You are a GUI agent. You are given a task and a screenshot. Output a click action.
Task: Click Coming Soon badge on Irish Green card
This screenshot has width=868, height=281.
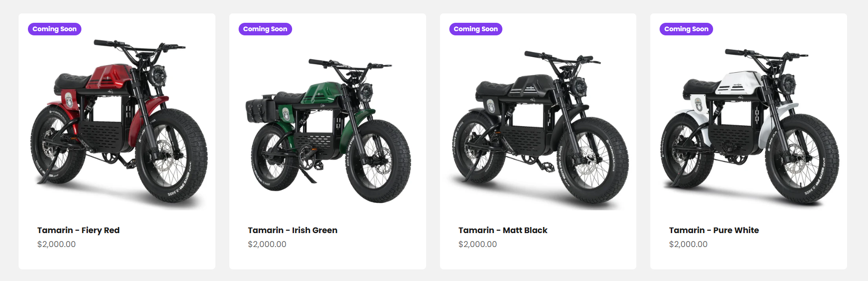coord(265,29)
